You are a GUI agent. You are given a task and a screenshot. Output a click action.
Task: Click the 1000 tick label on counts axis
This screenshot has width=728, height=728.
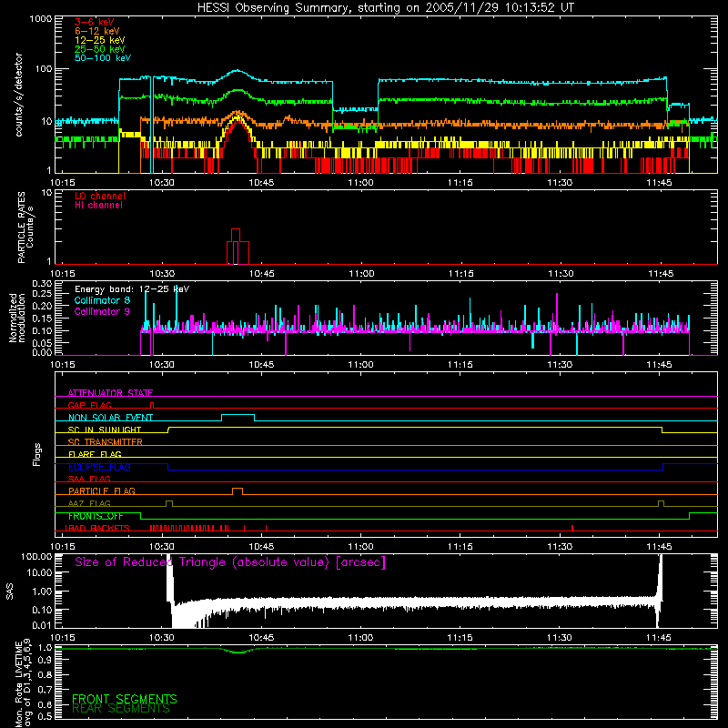point(41,19)
